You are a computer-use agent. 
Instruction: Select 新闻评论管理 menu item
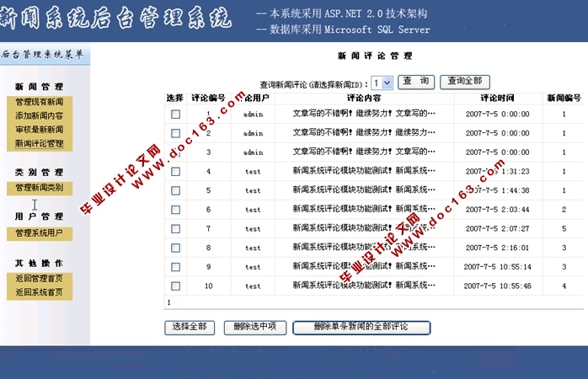point(40,143)
